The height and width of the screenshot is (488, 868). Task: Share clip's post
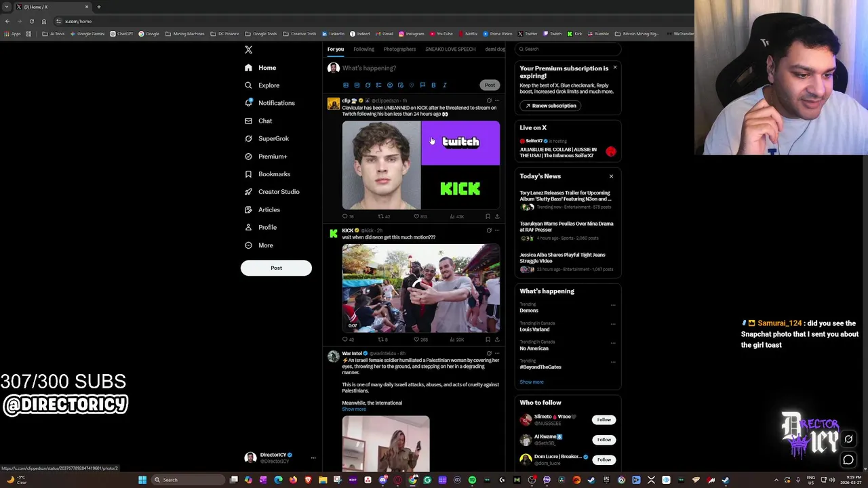pos(497,217)
